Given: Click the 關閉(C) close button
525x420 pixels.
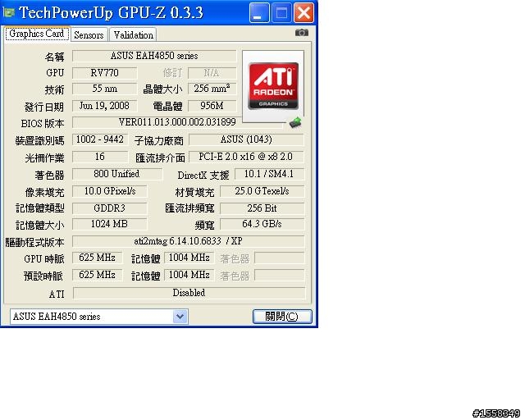Looking at the screenshot, I should 282,317.
